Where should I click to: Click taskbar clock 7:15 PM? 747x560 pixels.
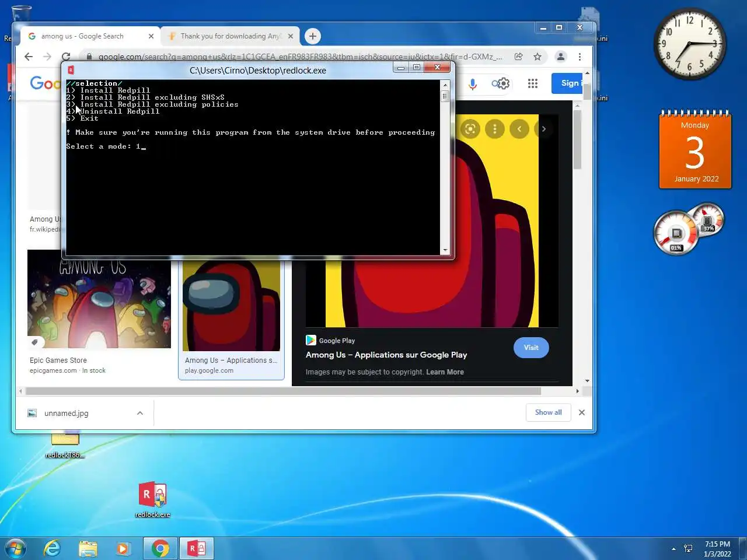(x=717, y=549)
